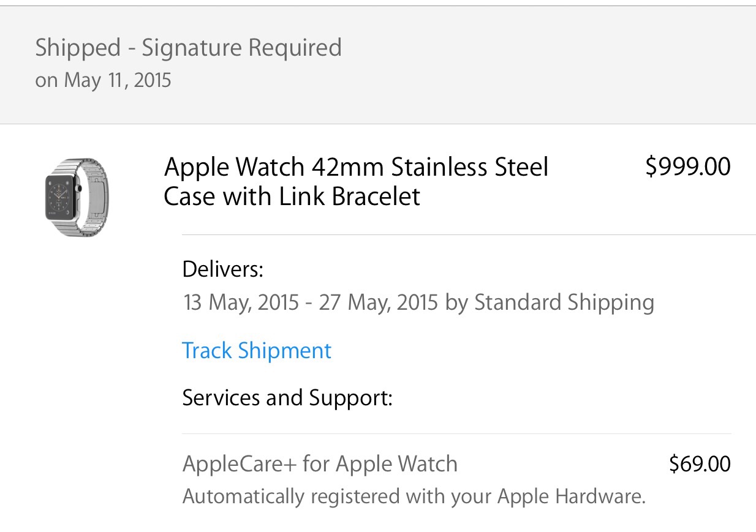
Task: Click the Track Shipment link
Action: click(257, 351)
